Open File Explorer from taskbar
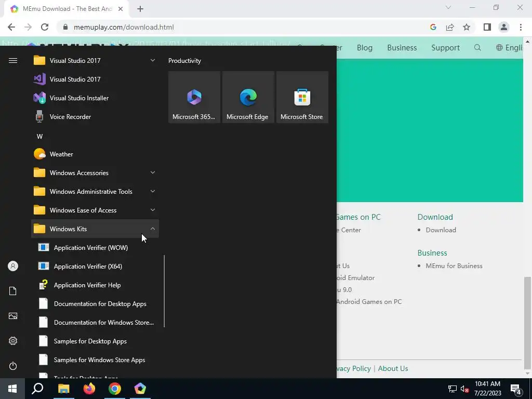This screenshot has height=399, width=532. click(63, 389)
